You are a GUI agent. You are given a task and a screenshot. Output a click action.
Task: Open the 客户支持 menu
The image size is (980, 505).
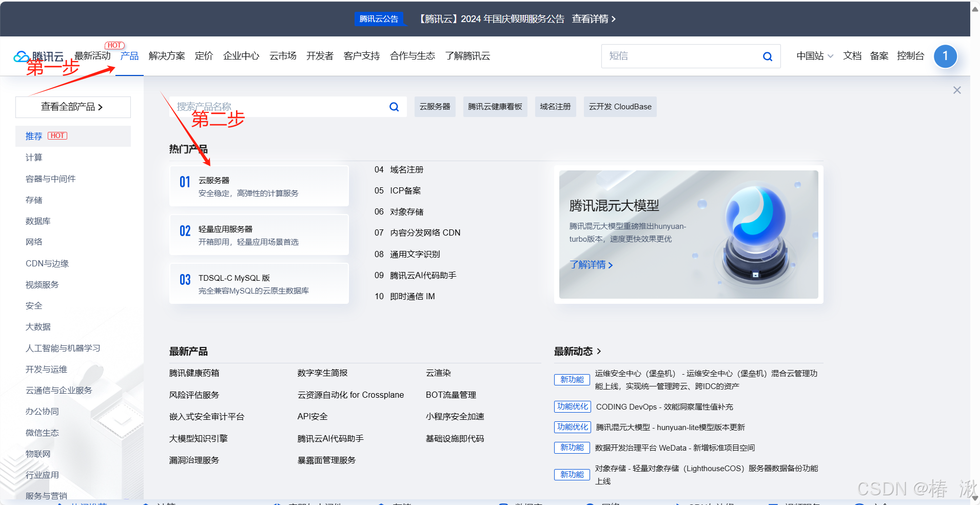pos(362,56)
